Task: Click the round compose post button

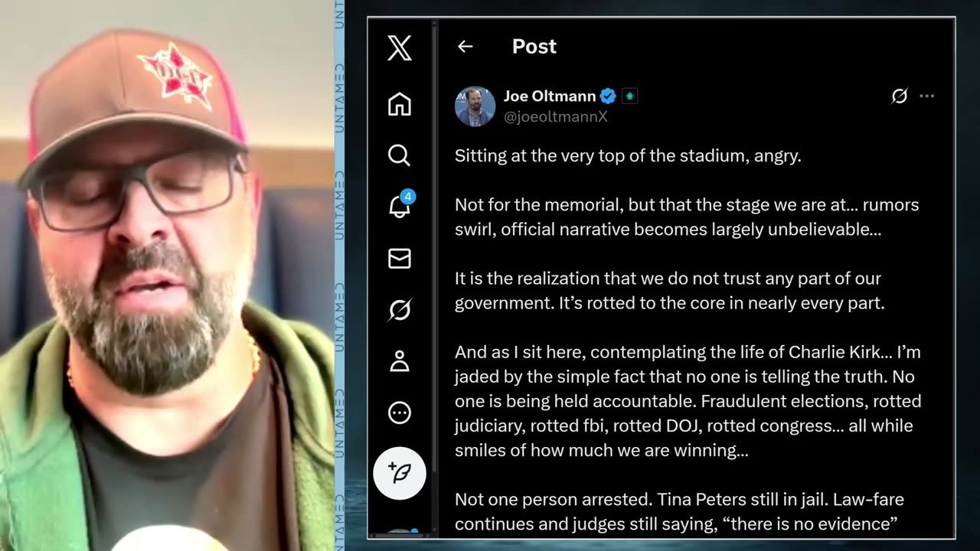Action: point(399,473)
